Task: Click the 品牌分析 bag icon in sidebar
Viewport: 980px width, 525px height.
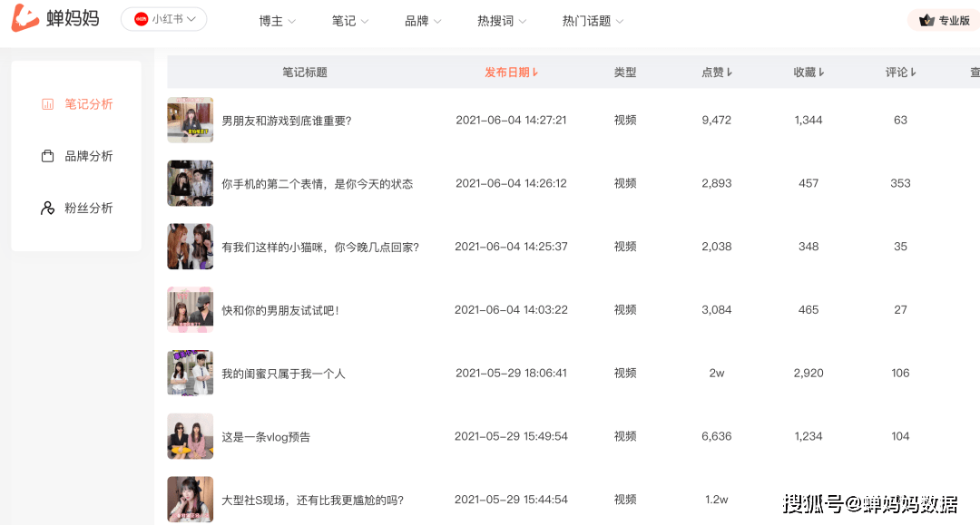Action: pyautogui.click(x=48, y=156)
